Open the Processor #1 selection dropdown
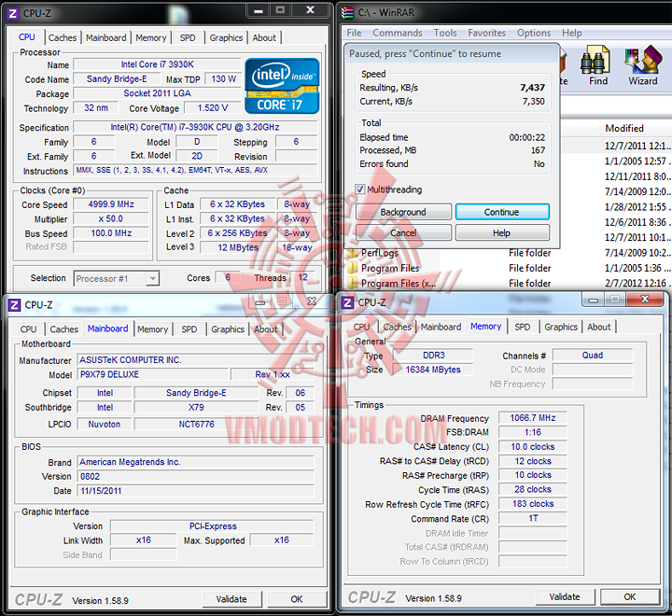 (116, 279)
